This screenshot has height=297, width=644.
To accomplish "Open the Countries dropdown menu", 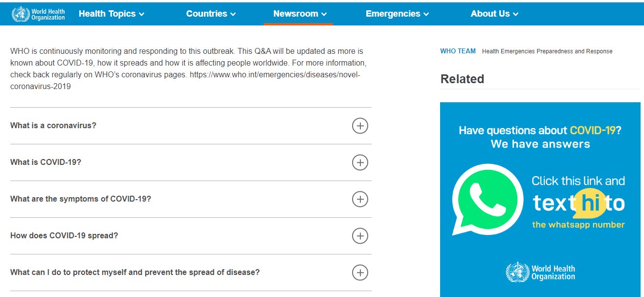I will point(211,14).
